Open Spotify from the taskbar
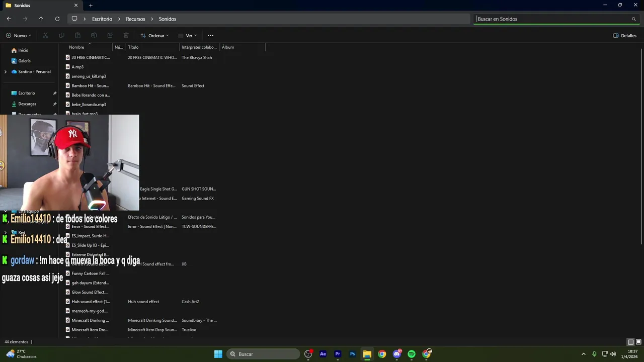Image resolution: width=644 pixels, height=362 pixels. point(412,354)
